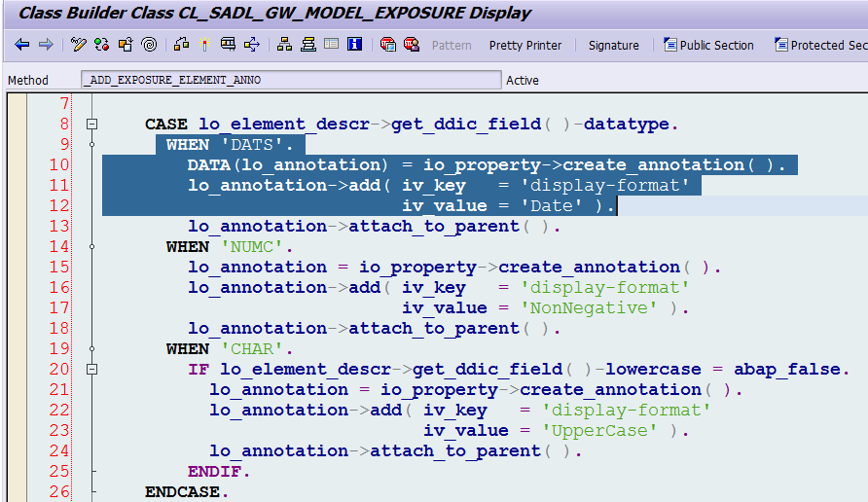Screen dimensions: 868x502
Task: Click the ENDCASE keyword
Action: [x=182, y=492]
